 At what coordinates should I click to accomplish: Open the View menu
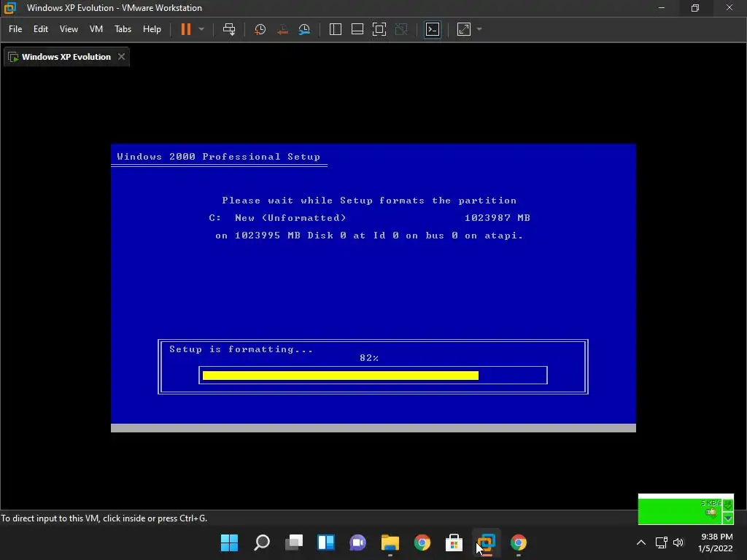click(x=69, y=29)
